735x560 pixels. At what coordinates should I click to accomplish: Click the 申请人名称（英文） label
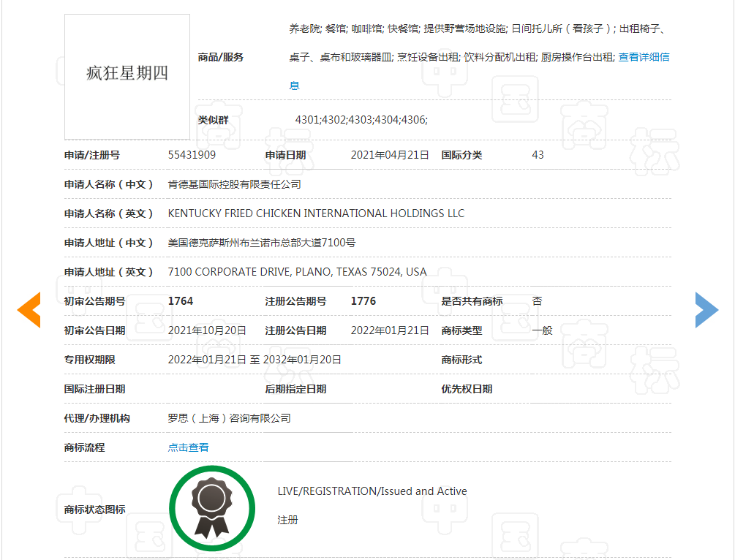coord(109,213)
